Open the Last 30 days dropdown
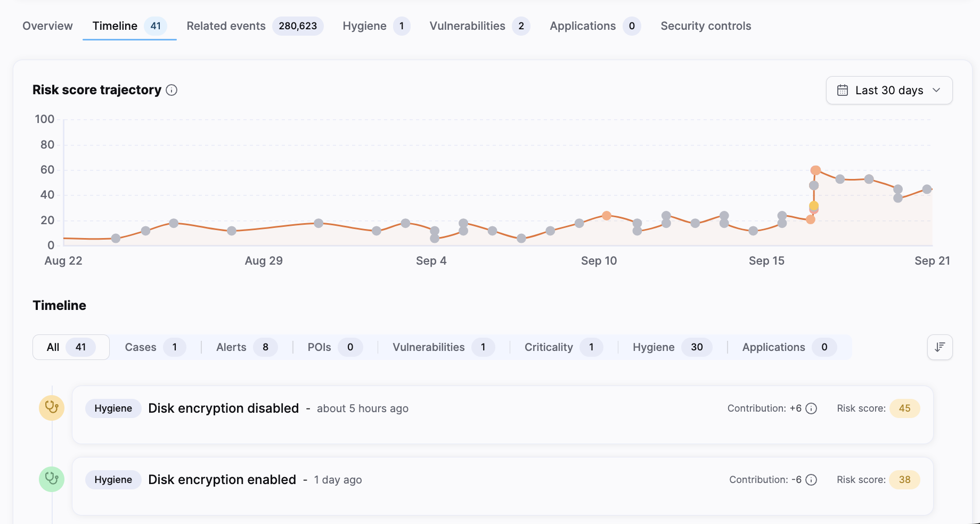 889,91
